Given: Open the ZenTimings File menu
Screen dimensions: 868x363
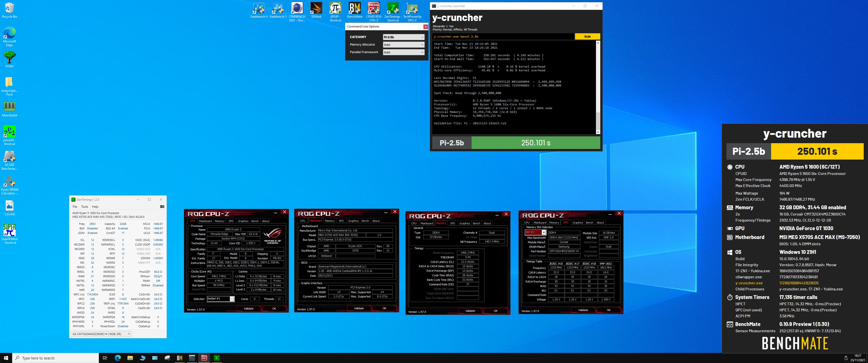Looking at the screenshot, I should (75, 206).
